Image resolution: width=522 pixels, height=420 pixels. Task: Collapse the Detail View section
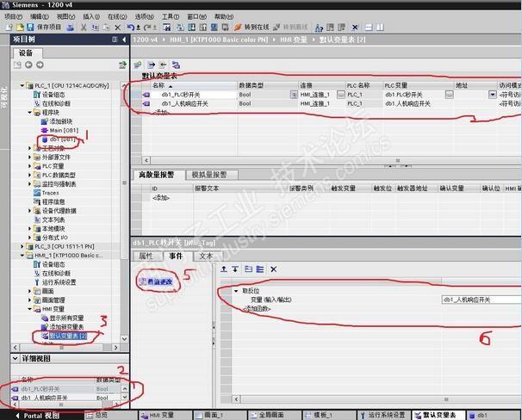tap(15, 359)
